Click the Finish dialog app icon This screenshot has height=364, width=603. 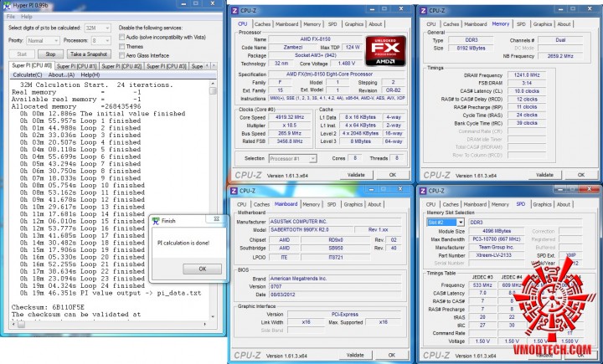(x=156, y=221)
